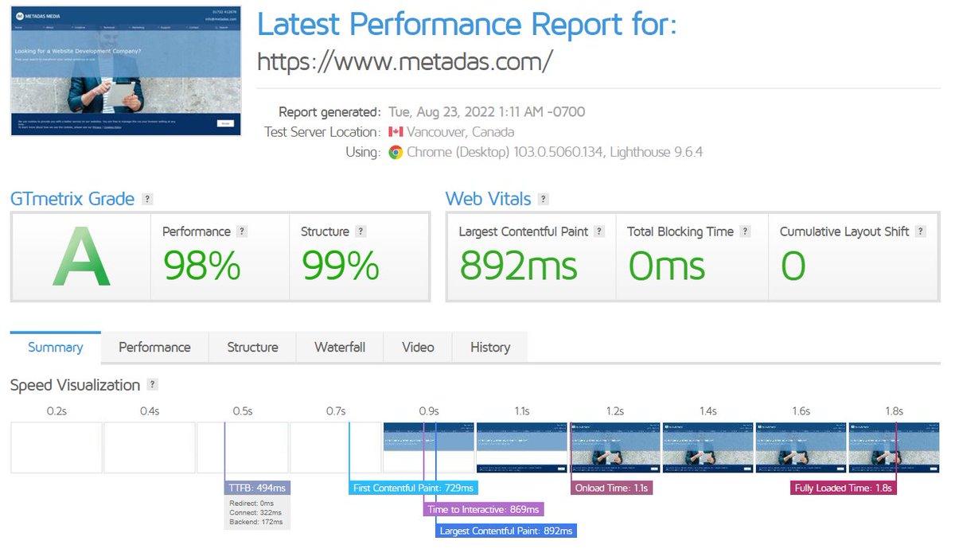955x560 pixels.
Task: Switch to the Performance tab
Action: pos(154,347)
